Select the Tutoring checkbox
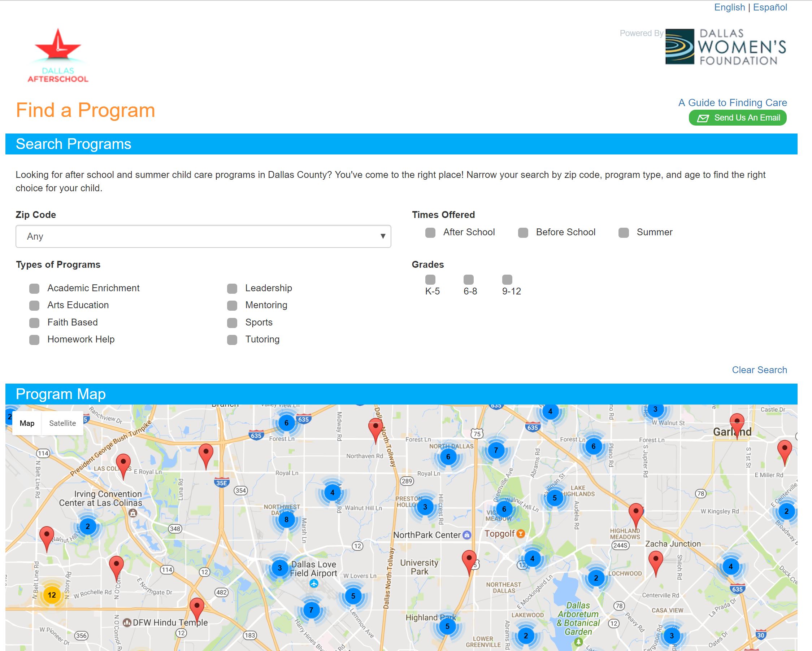 tap(232, 340)
